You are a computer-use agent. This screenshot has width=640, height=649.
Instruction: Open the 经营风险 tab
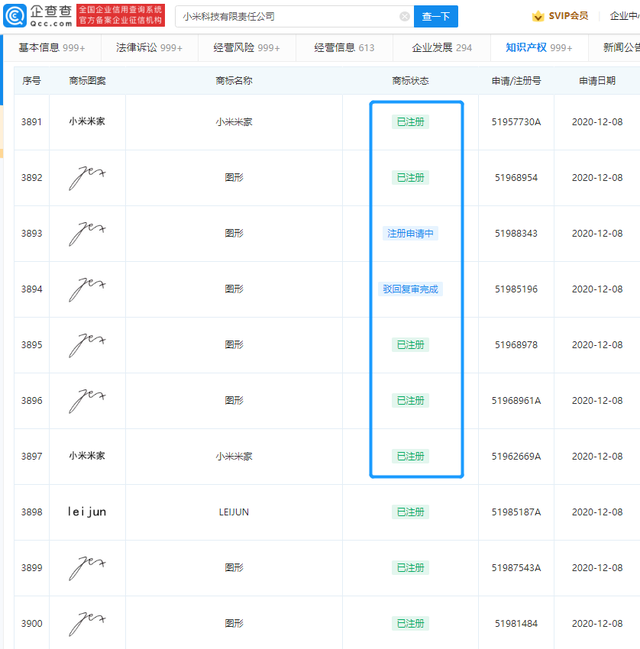point(247,48)
